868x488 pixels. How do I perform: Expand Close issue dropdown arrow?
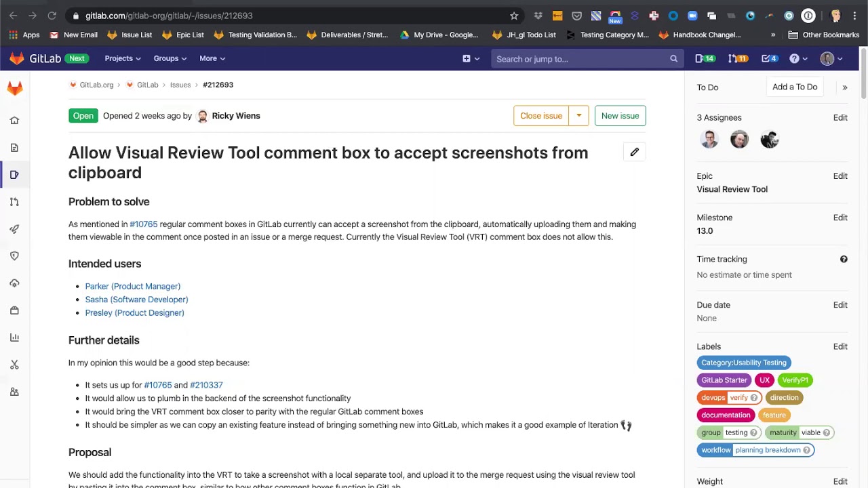pyautogui.click(x=578, y=116)
